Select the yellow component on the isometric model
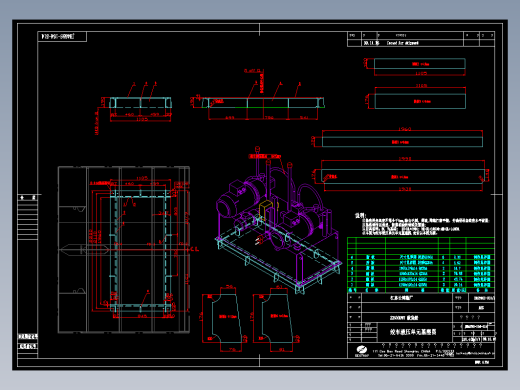 pyautogui.click(x=267, y=209)
